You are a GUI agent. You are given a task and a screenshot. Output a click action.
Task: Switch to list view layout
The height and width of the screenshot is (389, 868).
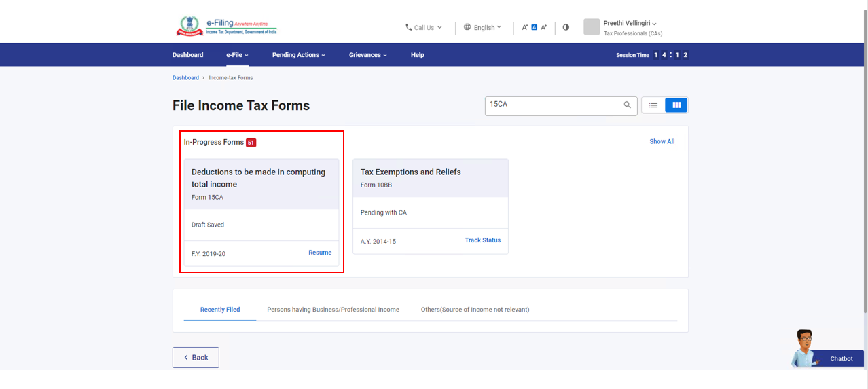tap(653, 105)
